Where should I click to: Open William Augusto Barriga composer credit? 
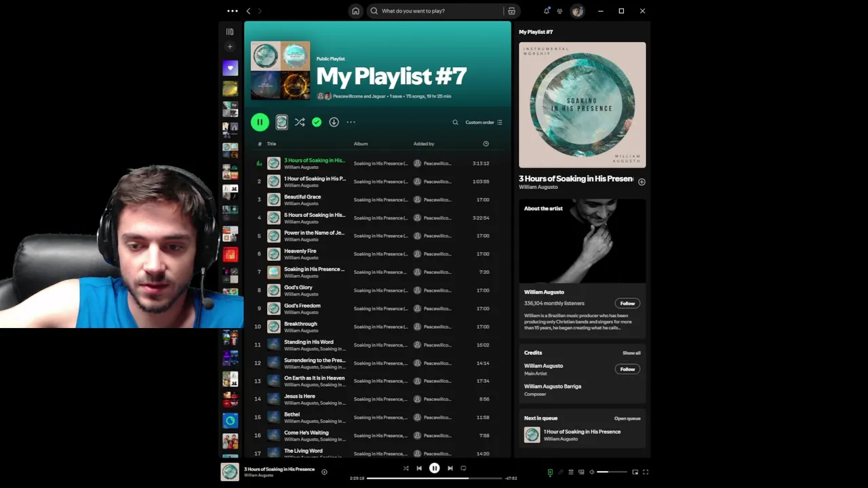(553, 386)
